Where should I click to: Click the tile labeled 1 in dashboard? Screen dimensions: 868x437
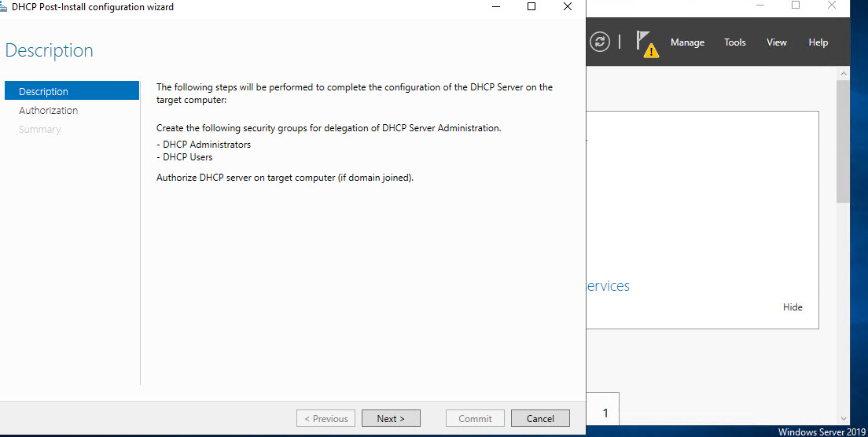point(605,413)
